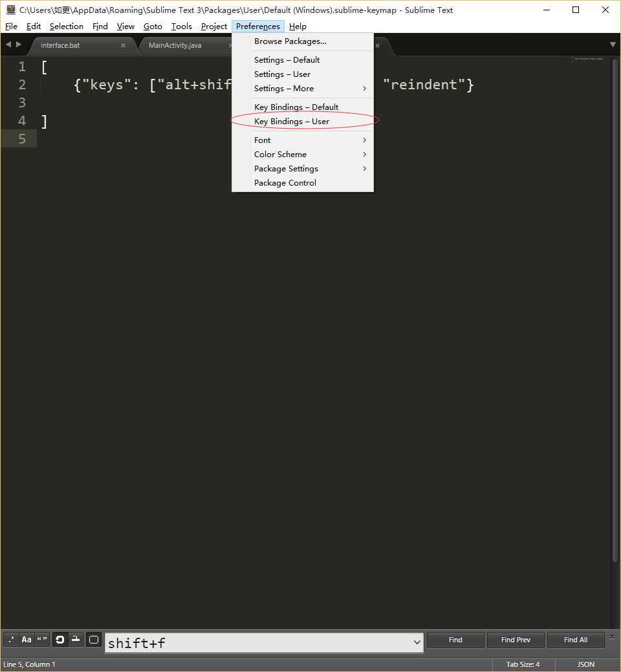The width and height of the screenshot is (621, 672).
Task: Toggle case sensitive search (Aa icon)
Action: 27,639
